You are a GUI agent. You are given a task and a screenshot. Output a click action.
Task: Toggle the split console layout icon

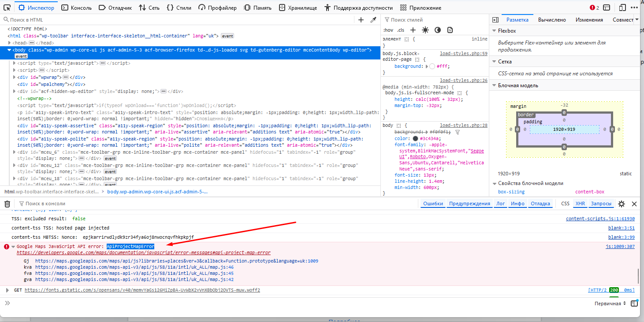(x=607, y=7)
